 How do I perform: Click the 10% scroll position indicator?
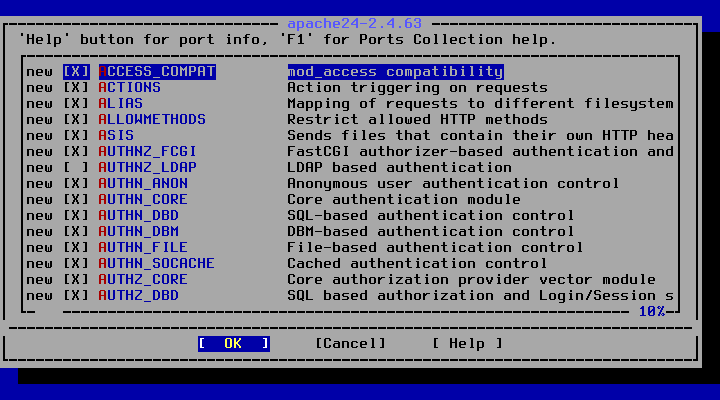point(652,312)
